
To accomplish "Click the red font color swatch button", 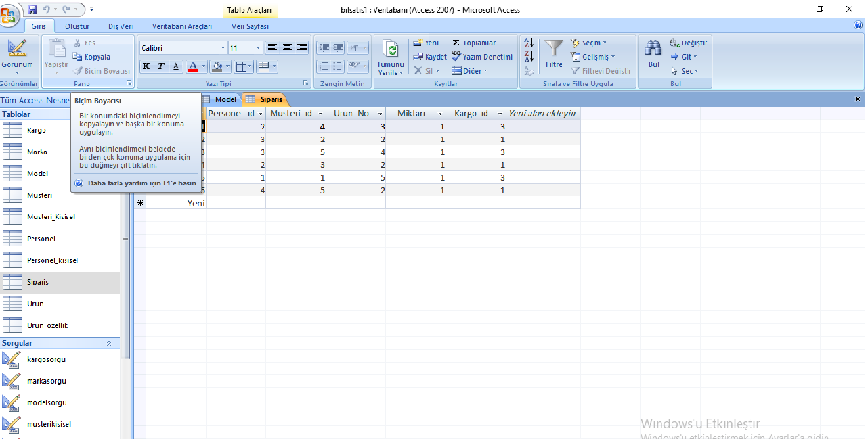I will click(192, 66).
